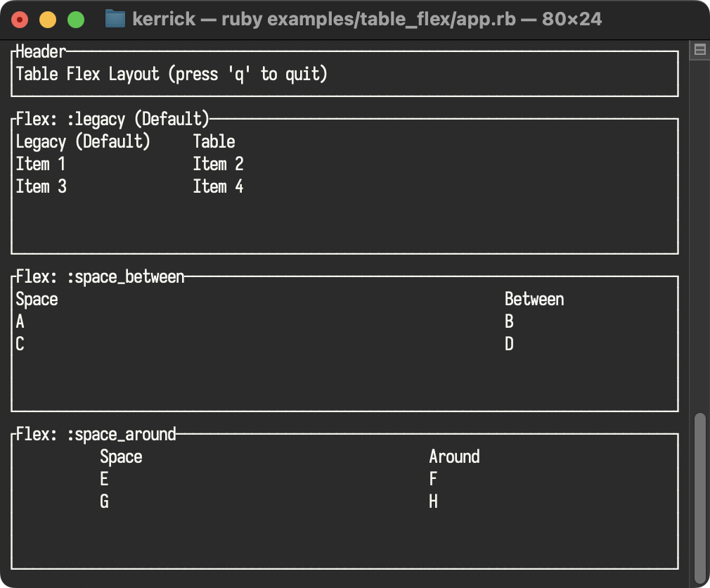Click the 'Between' column header
Image resolution: width=710 pixels, height=588 pixels.
click(x=534, y=299)
